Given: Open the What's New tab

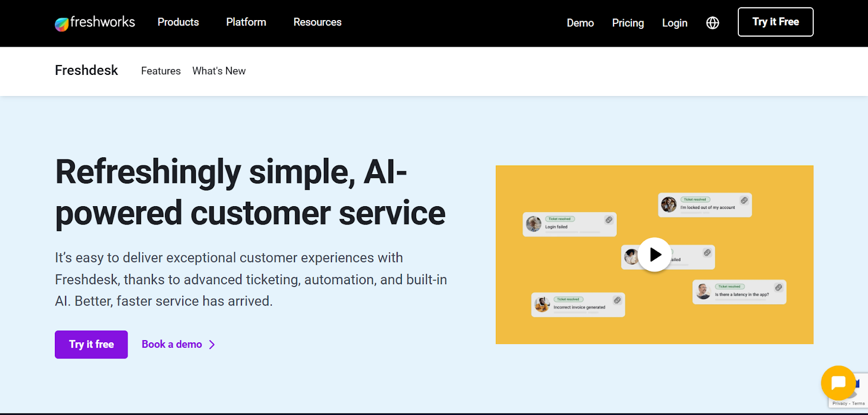Looking at the screenshot, I should pyautogui.click(x=219, y=71).
